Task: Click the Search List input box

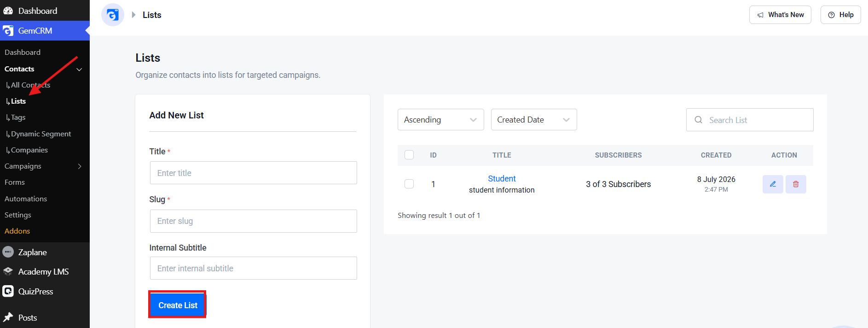Action: 750,120
